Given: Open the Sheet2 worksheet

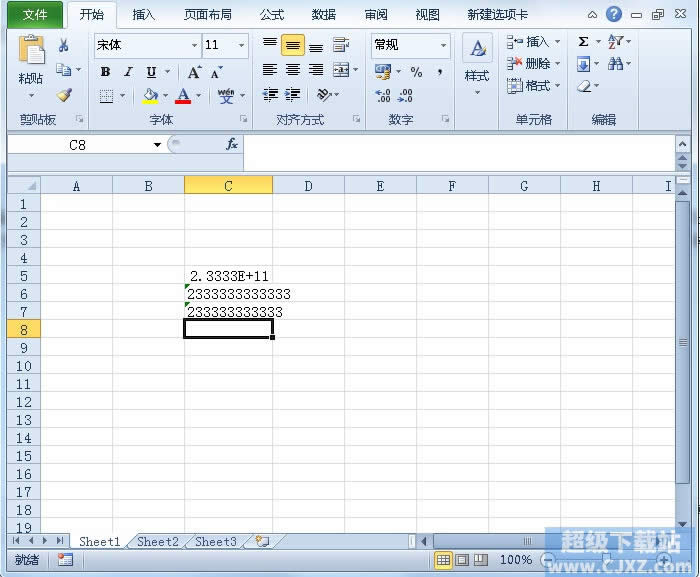Looking at the screenshot, I should (x=158, y=542).
